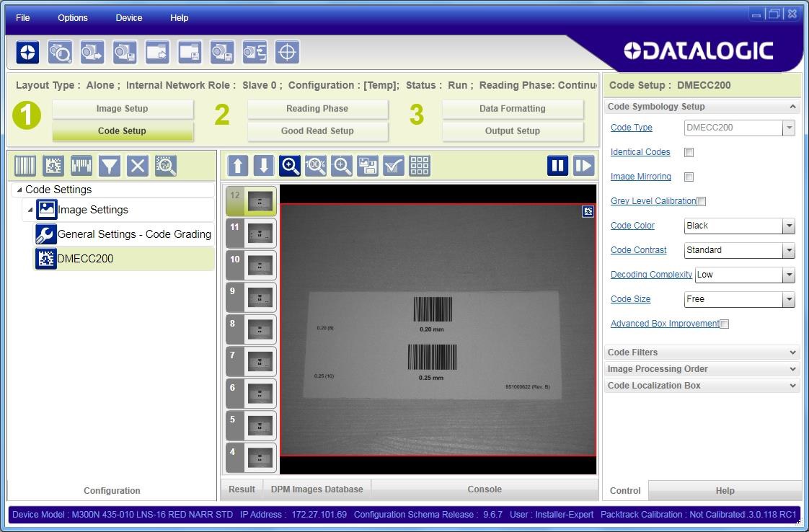Viewport: 809px width, 532px height.
Task: Click the Code Setup button
Action: pyautogui.click(x=123, y=131)
